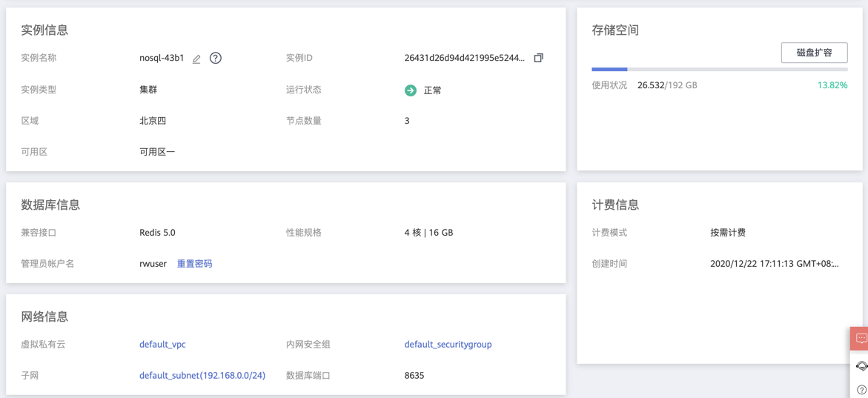This screenshot has height=398, width=868.
Task: Click the database port value 8635
Action: click(414, 376)
